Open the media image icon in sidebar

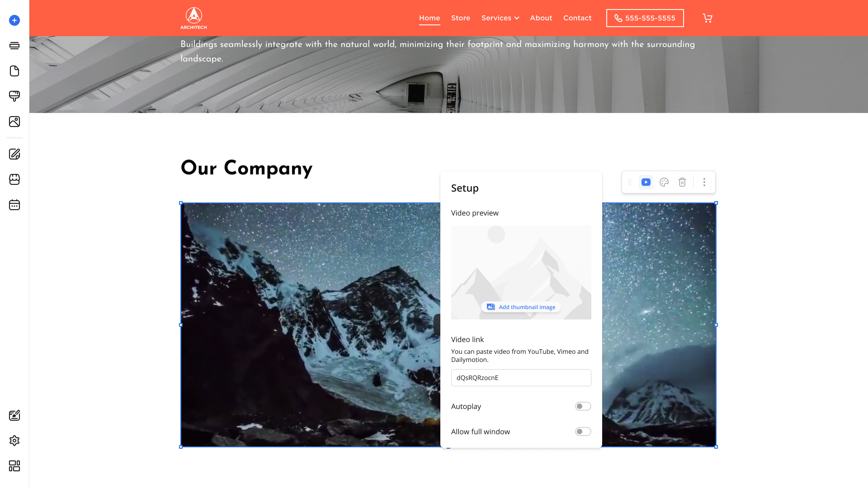pyautogui.click(x=14, y=122)
